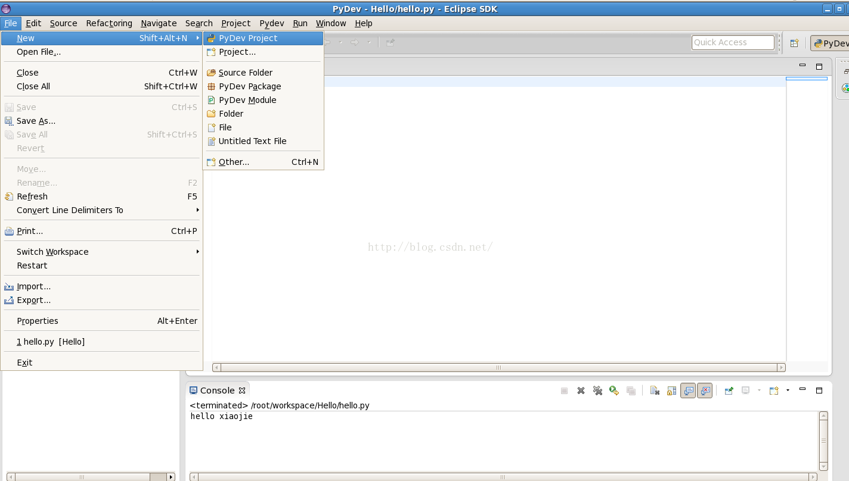This screenshot has height=481, width=849.
Task: Toggle show console on standard output change
Action: click(x=688, y=391)
